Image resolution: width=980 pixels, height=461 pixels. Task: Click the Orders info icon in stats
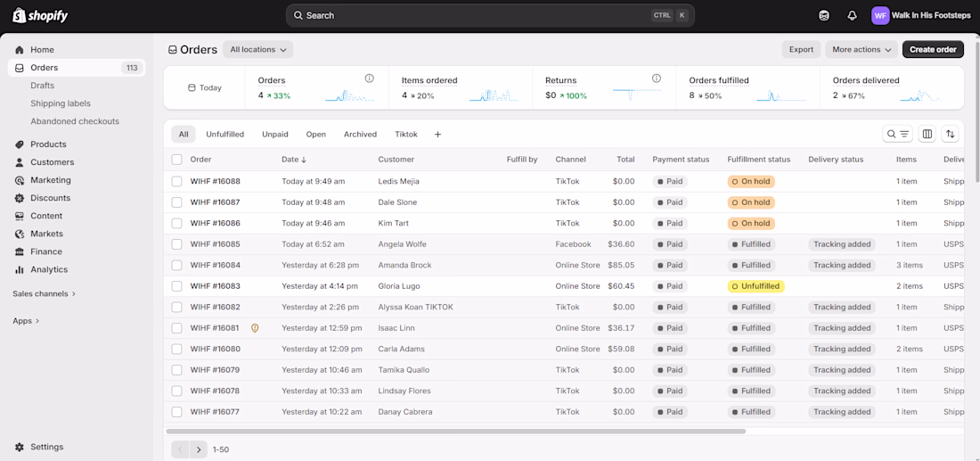370,78
